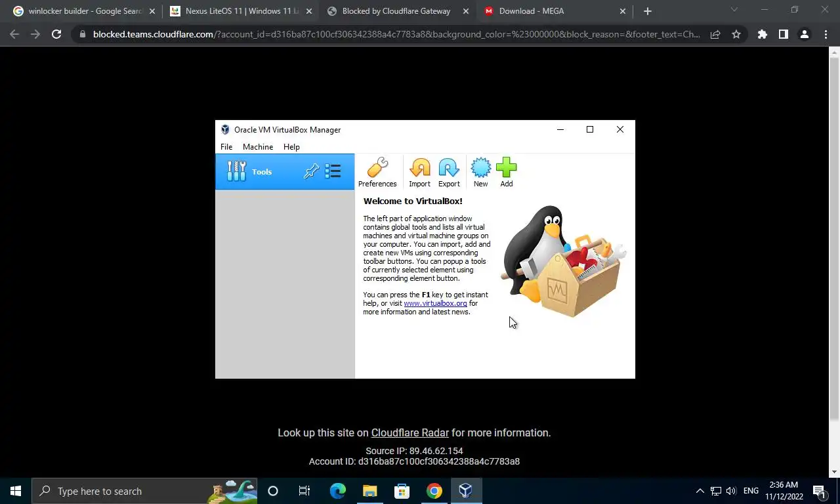Viewport: 840px width, 504px height.
Task: Click the Chrome reload button
Action: [x=56, y=34]
